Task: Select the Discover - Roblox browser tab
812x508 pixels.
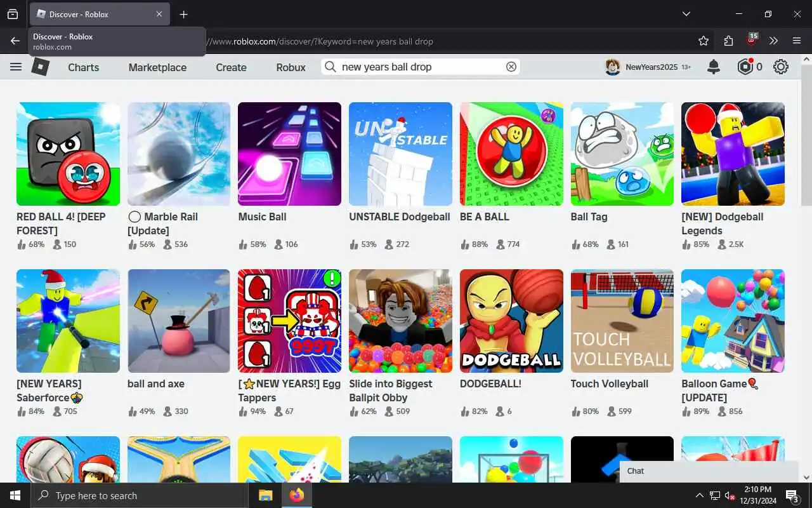Action: (100, 14)
